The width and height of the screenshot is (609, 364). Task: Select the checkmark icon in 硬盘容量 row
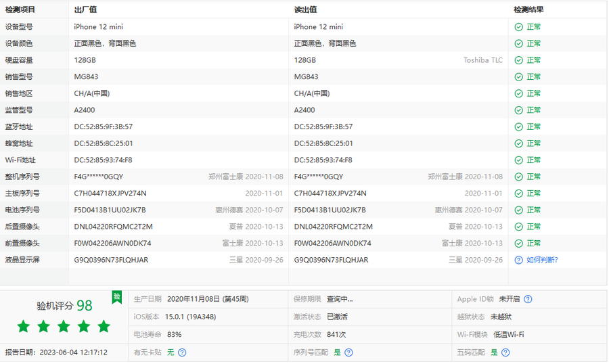[x=518, y=60]
